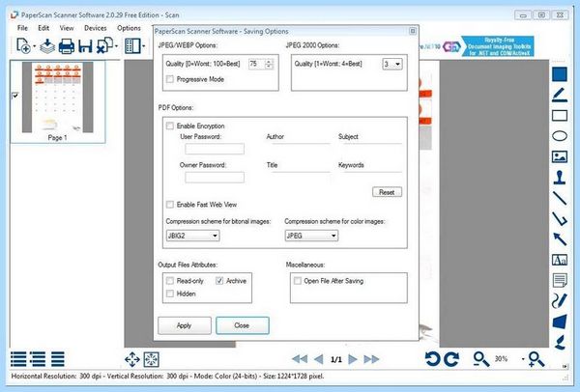This screenshot has width=580, height=392.
Task: Toggle the Hidden file attribute
Action: tap(170, 294)
